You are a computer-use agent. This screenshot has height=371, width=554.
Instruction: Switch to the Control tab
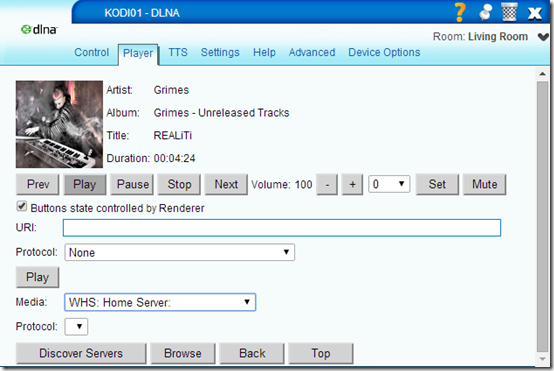(92, 52)
